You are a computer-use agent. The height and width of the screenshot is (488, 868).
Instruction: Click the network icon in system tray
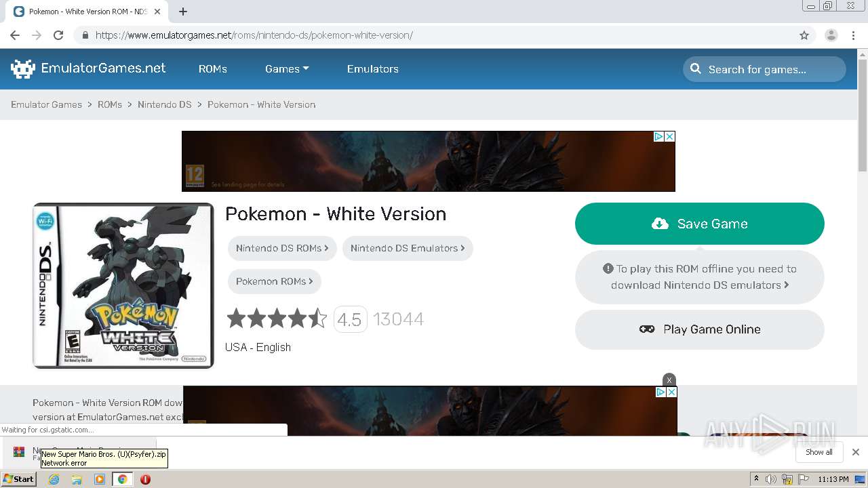(787, 479)
